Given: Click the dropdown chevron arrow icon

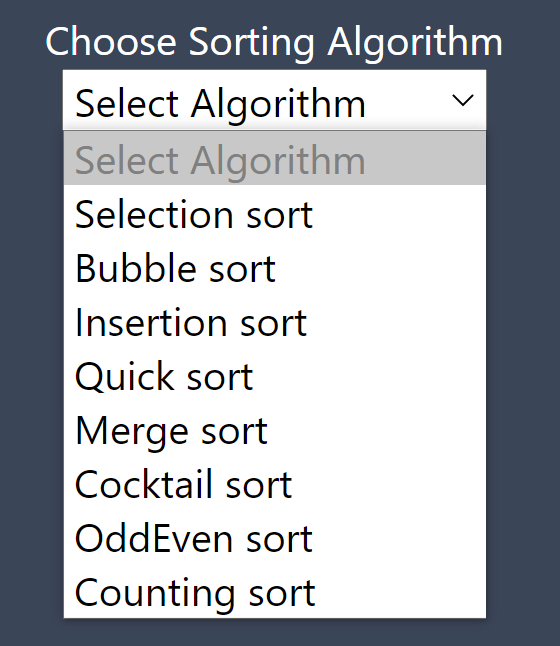Looking at the screenshot, I should click(x=462, y=100).
